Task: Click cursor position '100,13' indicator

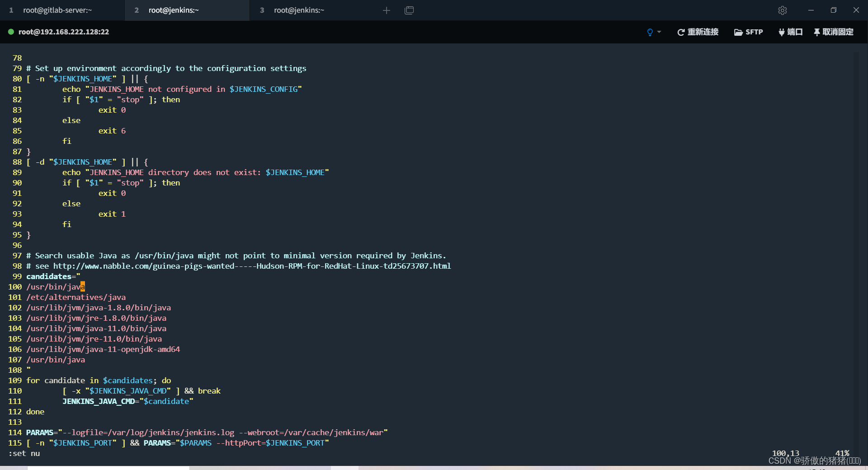Action: click(785, 453)
